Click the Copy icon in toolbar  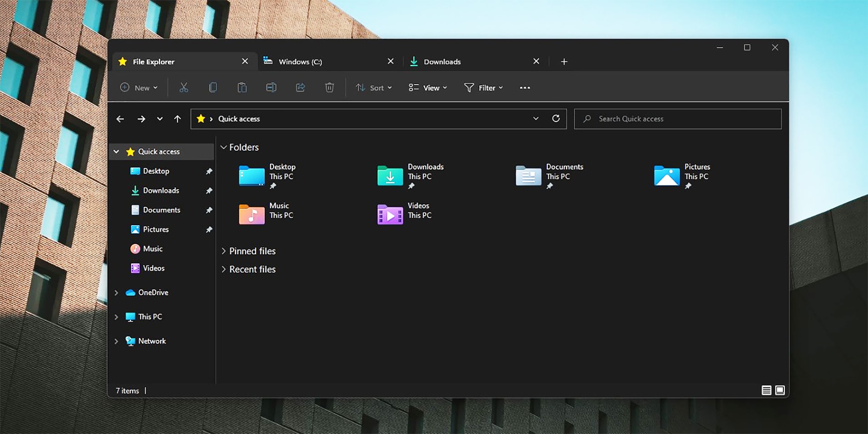pos(213,87)
